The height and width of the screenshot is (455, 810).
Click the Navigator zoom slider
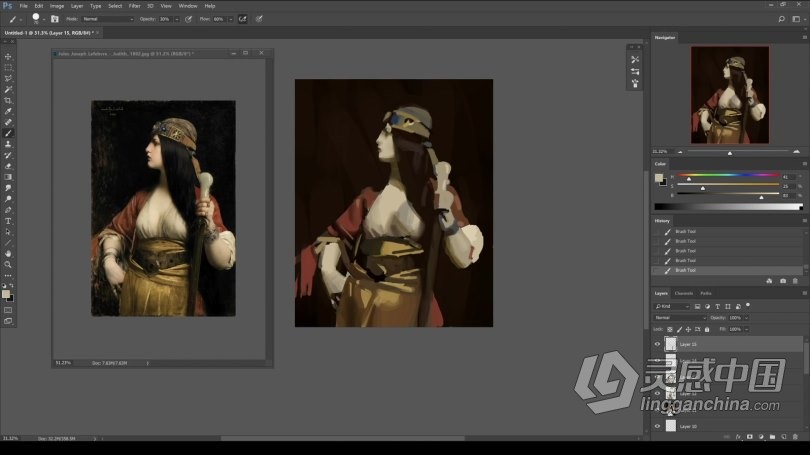tap(738, 151)
